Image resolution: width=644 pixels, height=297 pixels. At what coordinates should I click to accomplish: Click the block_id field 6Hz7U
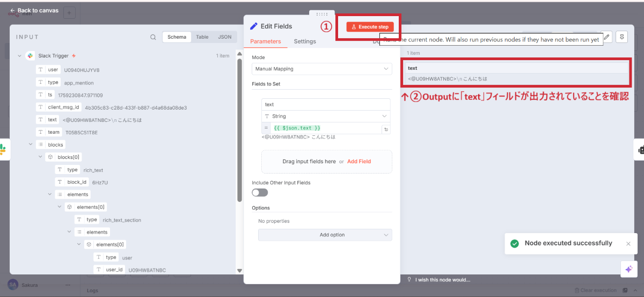(x=72, y=182)
